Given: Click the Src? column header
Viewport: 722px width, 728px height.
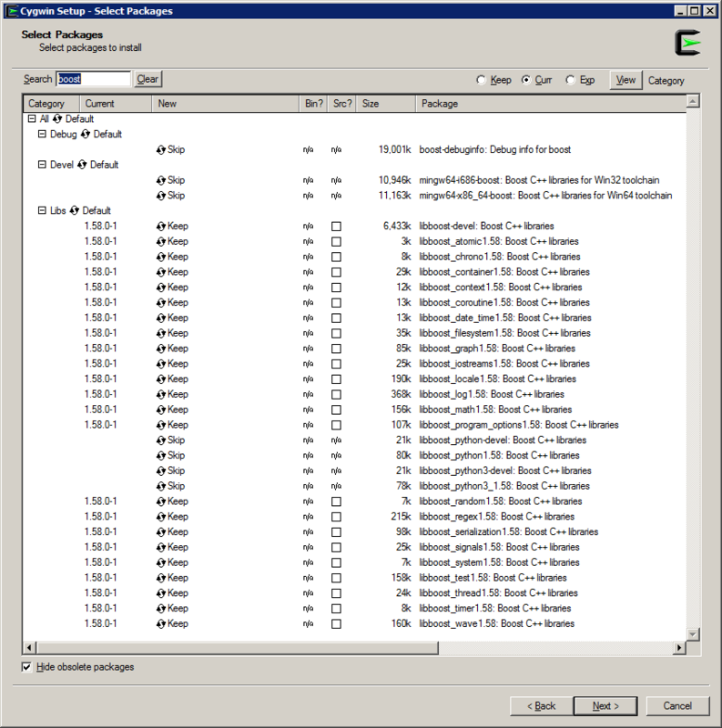Looking at the screenshot, I should click(342, 104).
